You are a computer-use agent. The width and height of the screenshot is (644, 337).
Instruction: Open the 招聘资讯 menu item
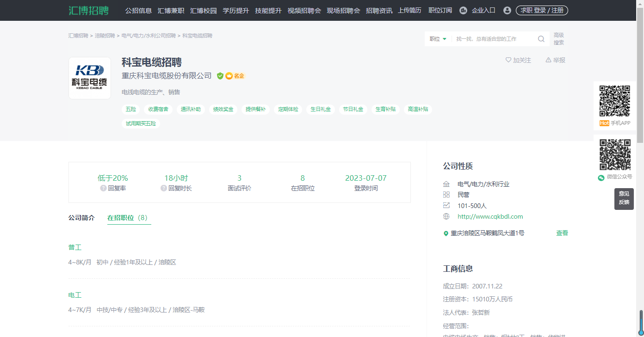click(x=379, y=10)
